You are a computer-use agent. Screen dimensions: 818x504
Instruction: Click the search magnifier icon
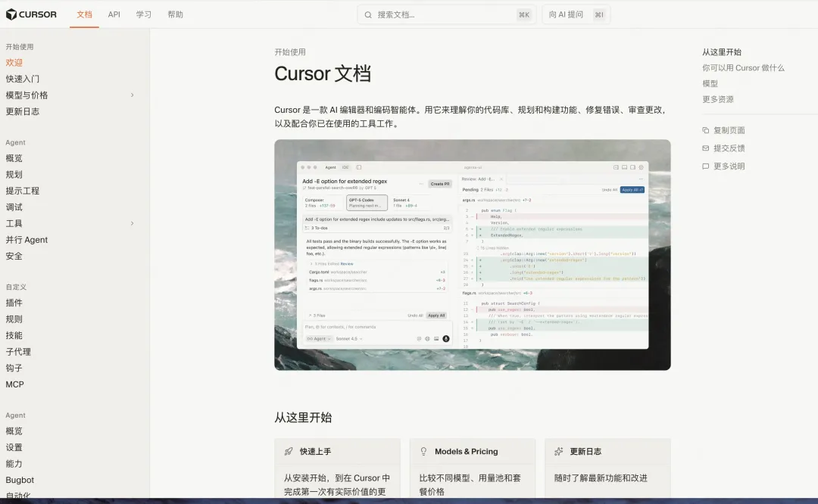pyautogui.click(x=368, y=15)
